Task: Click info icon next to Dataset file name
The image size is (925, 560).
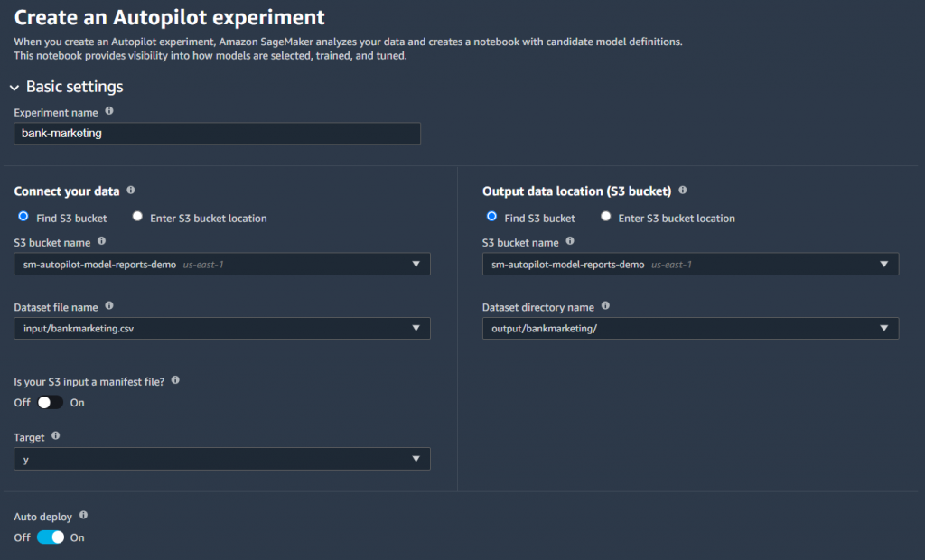Action: tap(109, 307)
